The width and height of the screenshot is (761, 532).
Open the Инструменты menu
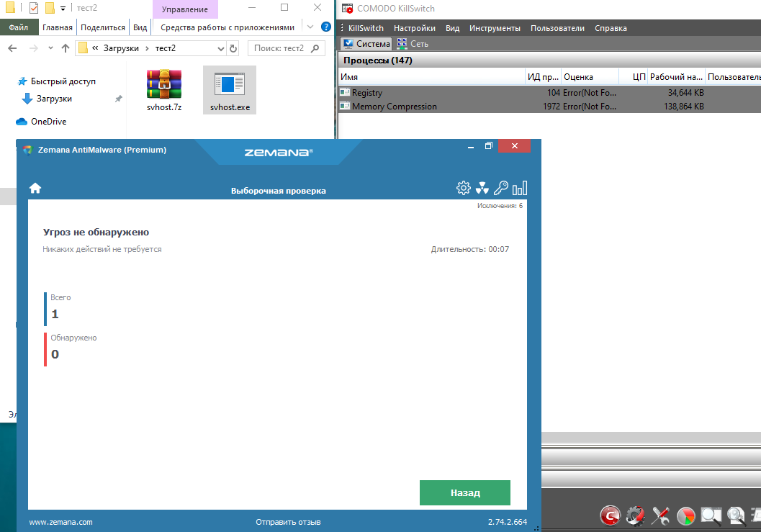point(495,28)
